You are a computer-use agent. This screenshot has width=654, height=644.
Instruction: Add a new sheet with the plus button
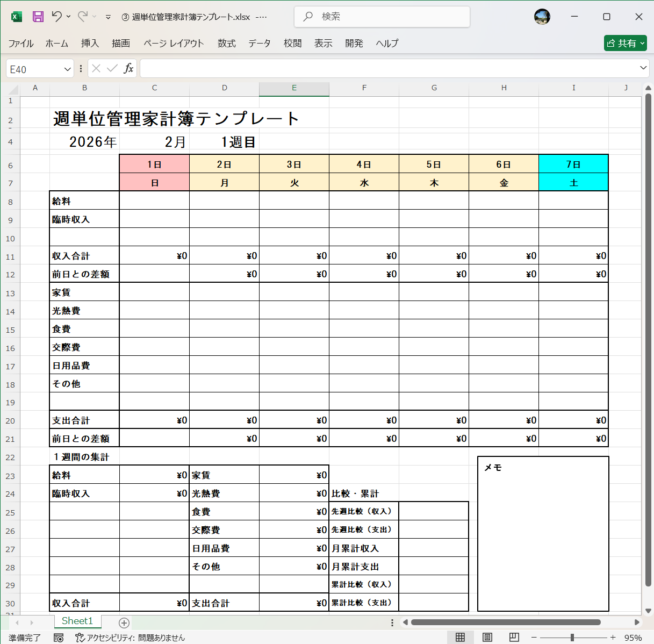pos(124,622)
